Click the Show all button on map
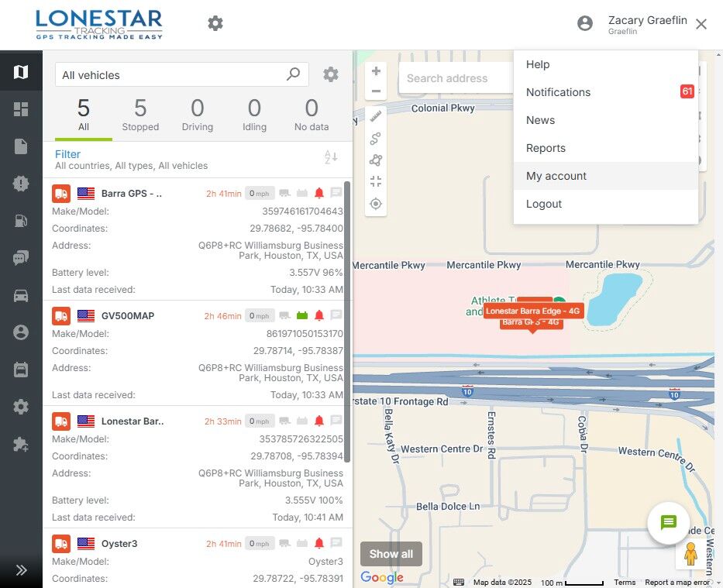The width and height of the screenshot is (723, 588). click(391, 554)
